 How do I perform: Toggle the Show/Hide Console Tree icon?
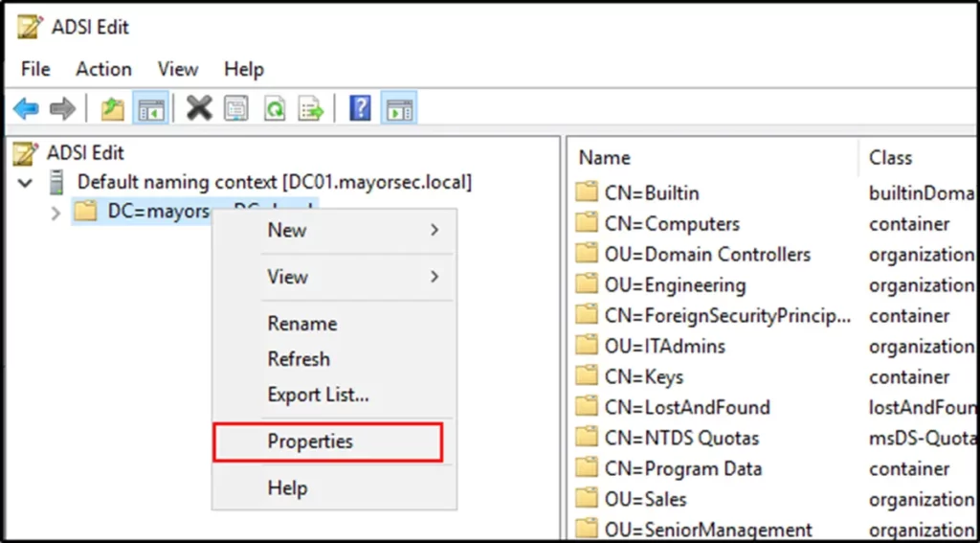[x=150, y=109]
